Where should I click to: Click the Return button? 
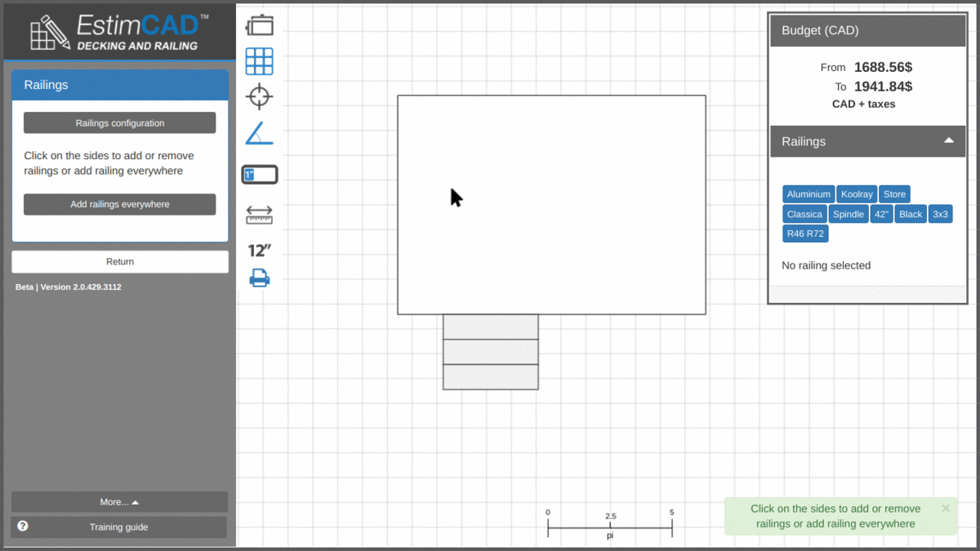[x=119, y=262]
